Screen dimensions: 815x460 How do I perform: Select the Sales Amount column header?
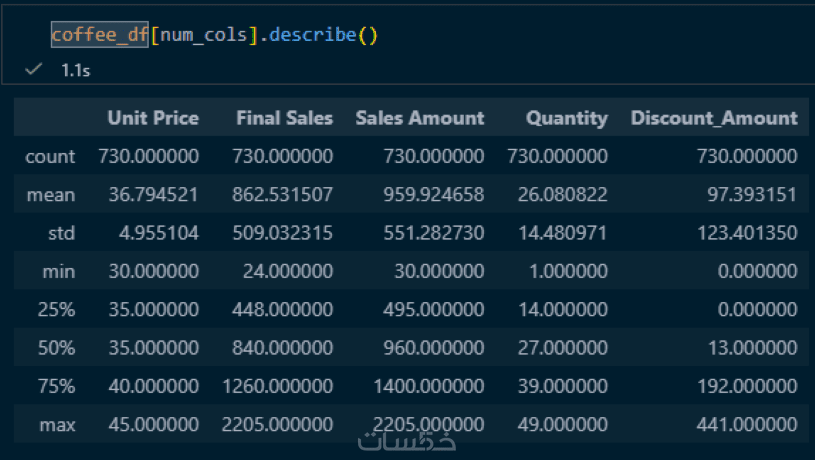(419, 118)
